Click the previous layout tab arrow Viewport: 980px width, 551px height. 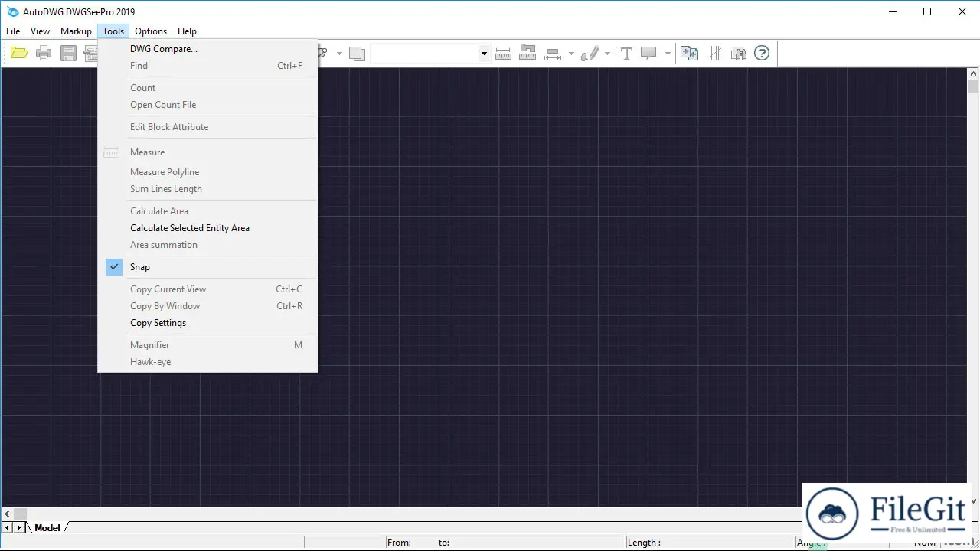click(8, 528)
